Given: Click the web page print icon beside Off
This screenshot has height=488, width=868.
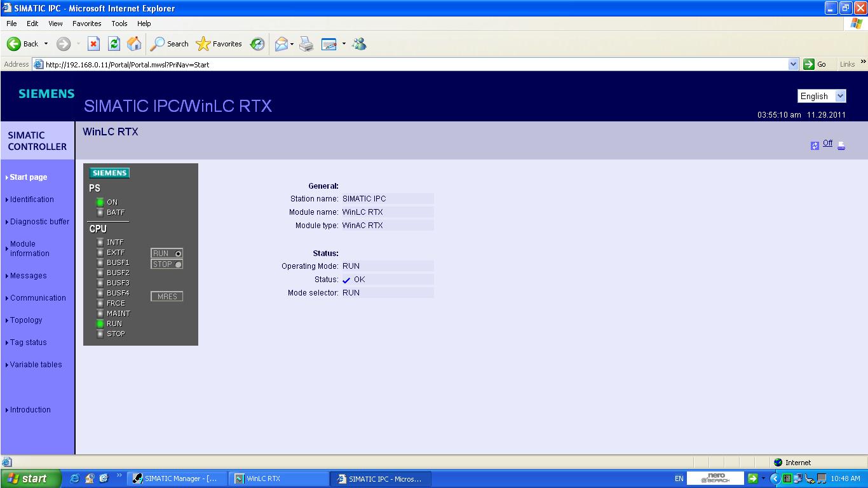Looking at the screenshot, I should pyautogui.click(x=841, y=146).
